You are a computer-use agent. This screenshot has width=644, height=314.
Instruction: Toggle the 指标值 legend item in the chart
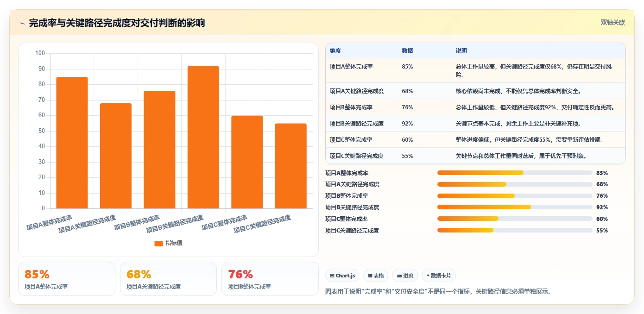pyautogui.click(x=169, y=243)
